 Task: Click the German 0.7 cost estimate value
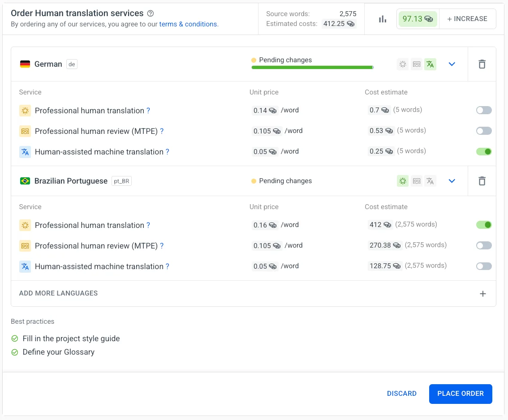coord(379,110)
